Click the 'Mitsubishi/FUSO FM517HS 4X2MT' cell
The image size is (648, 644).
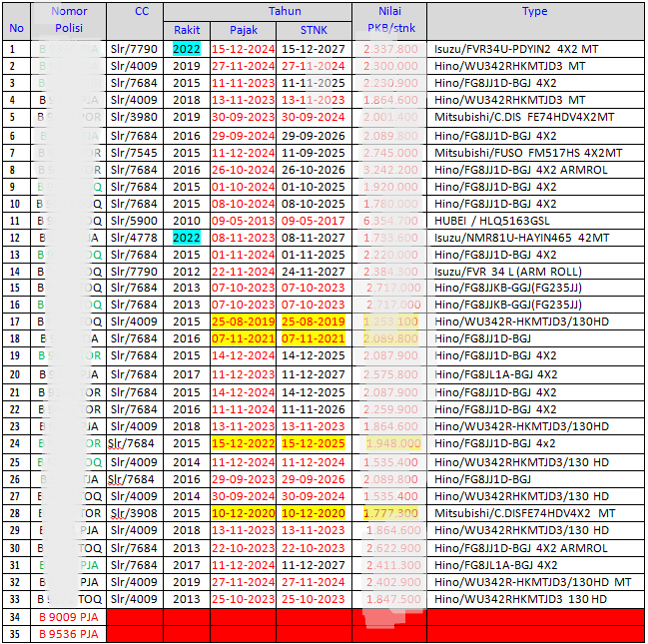point(528,152)
